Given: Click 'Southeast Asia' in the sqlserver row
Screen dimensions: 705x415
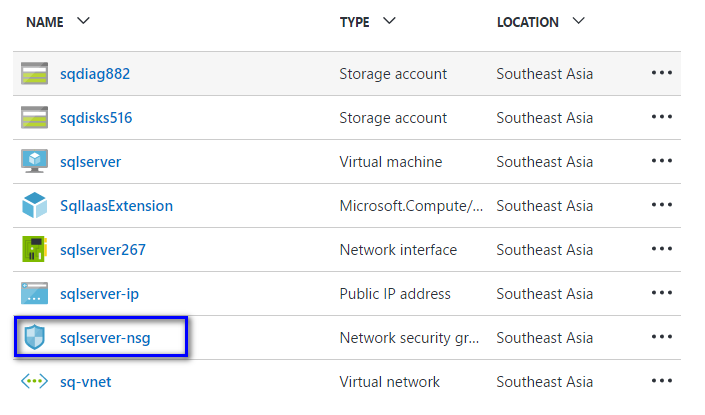Looking at the screenshot, I should (545, 162).
